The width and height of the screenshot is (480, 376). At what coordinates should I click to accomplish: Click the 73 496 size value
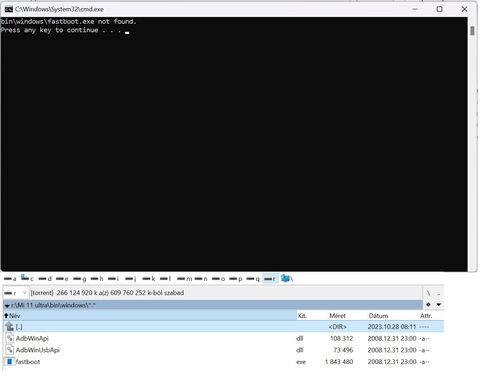pyautogui.click(x=343, y=350)
